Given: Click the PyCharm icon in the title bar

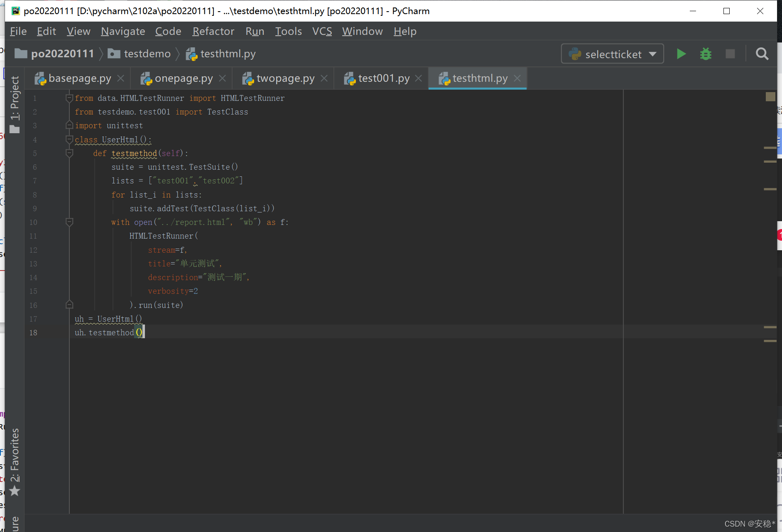Looking at the screenshot, I should point(15,11).
